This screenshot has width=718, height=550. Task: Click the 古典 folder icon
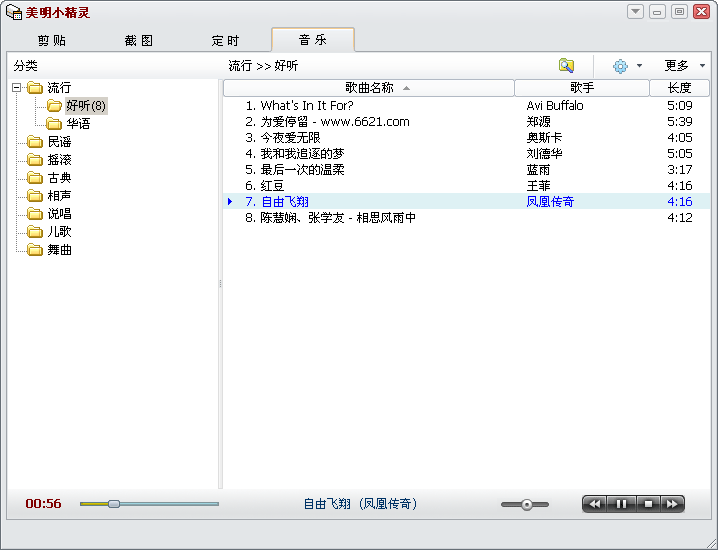point(35,178)
